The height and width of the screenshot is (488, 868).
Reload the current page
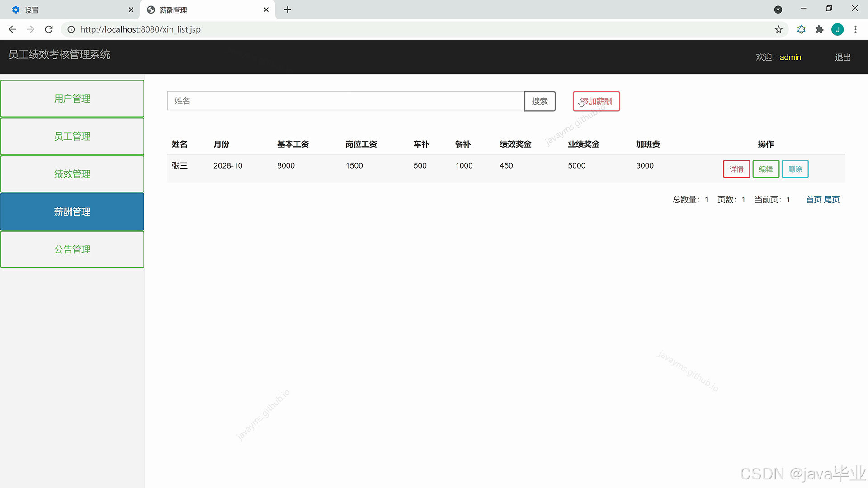(49, 29)
